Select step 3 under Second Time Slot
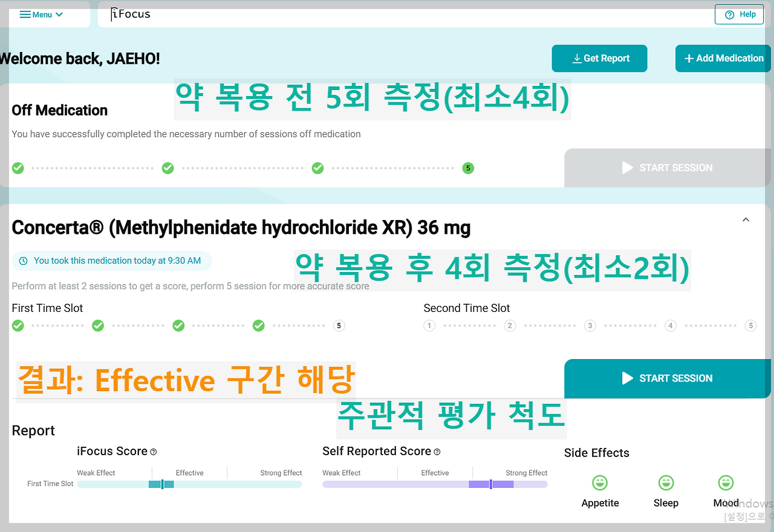 click(x=590, y=326)
